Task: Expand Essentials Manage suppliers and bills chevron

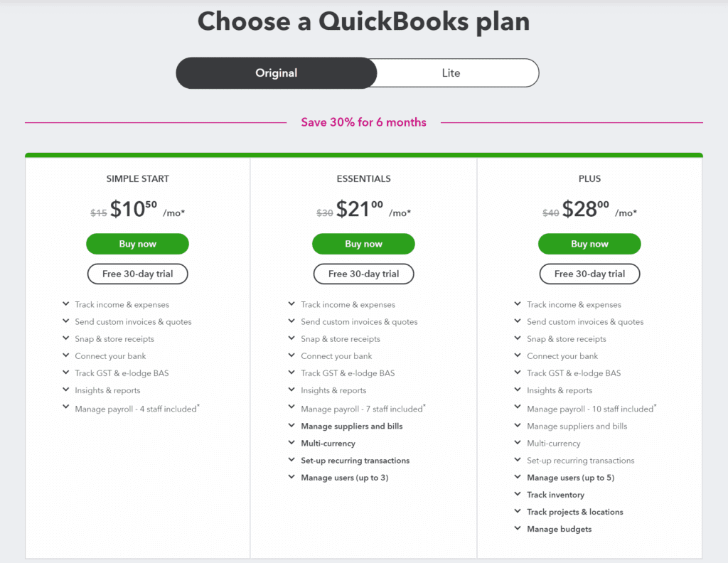Action: (291, 426)
